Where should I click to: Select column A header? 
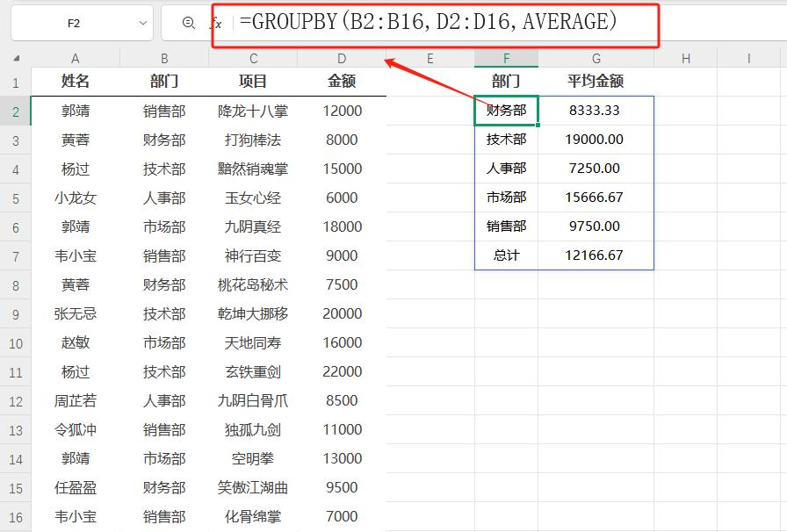click(76, 58)
